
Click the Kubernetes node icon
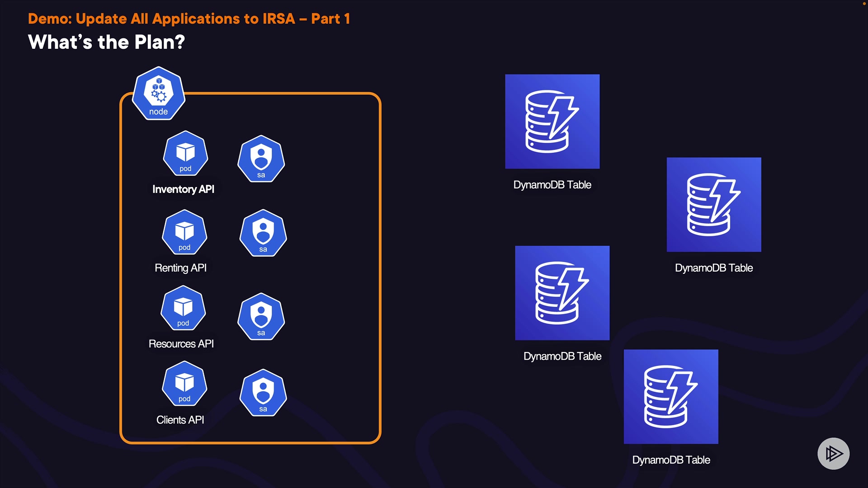(x=158, y=94)
